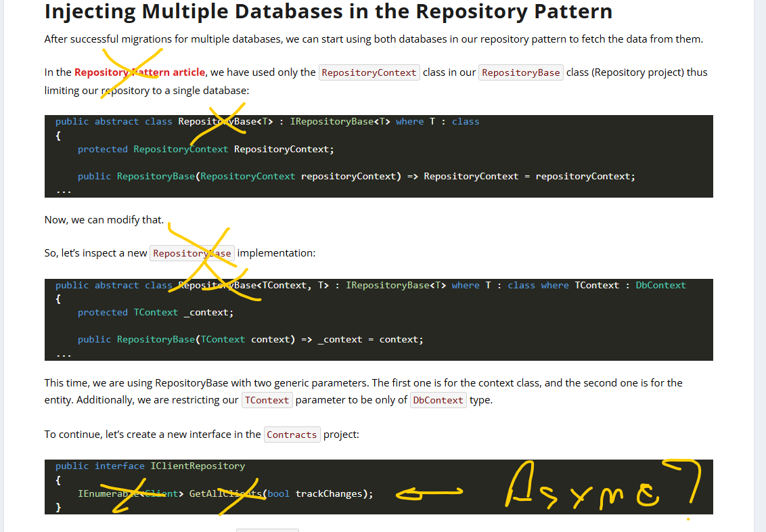
Task: Open the Repository Pattern article link
Action: pyautogui.click(x=139, y=72)
